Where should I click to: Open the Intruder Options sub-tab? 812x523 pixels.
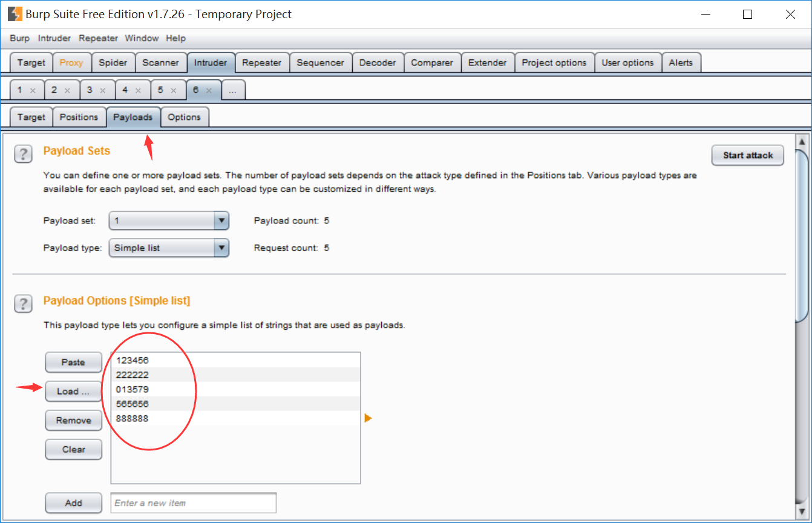pyautogui.click(x=185, y=117)
